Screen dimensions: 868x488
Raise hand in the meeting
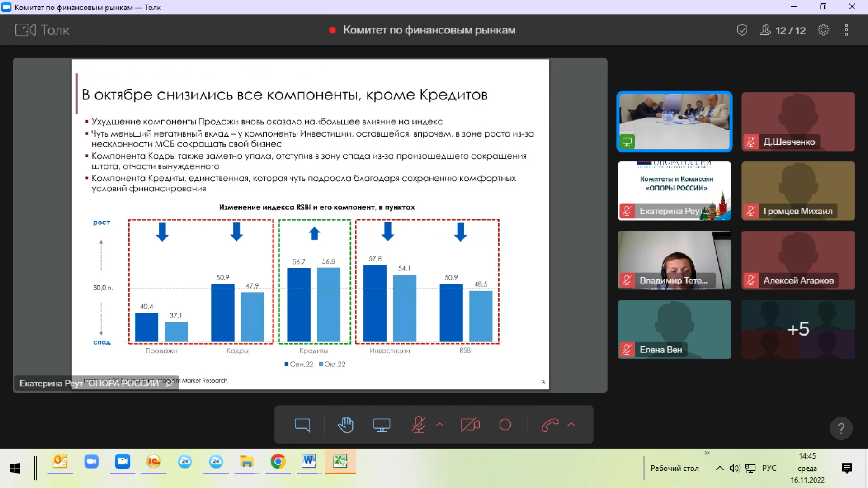pos(345,425)
